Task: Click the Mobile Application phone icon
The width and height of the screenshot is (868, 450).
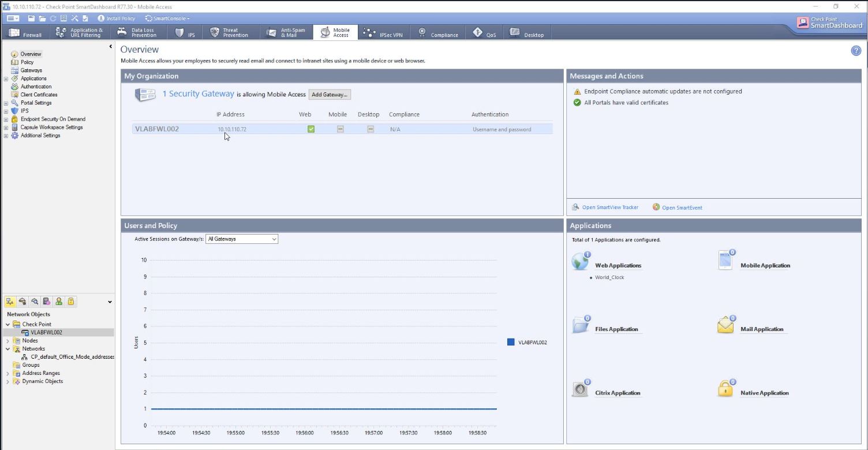Action: click(x=725, y=261)
